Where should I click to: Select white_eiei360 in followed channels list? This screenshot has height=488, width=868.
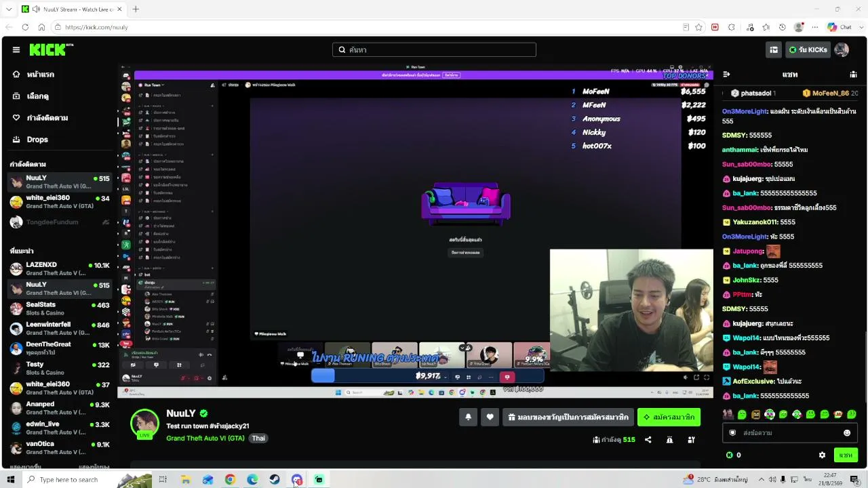pos(59,202)
